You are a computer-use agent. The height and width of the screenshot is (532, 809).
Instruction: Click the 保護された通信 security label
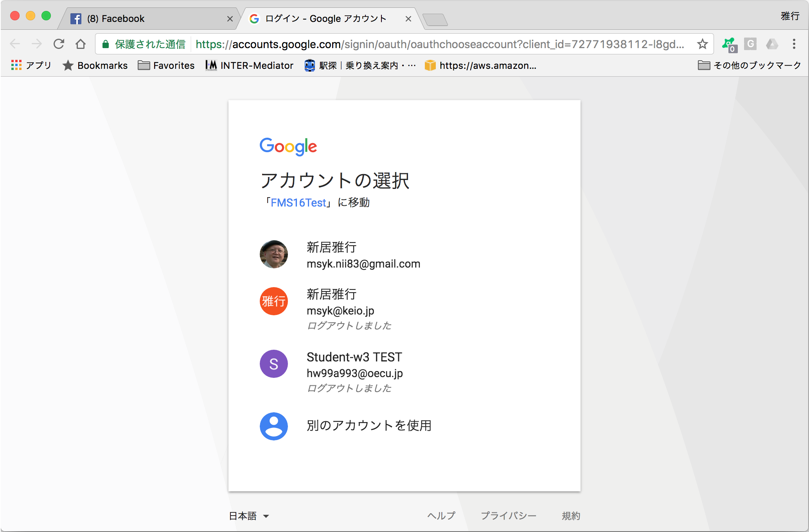(150, 44)
